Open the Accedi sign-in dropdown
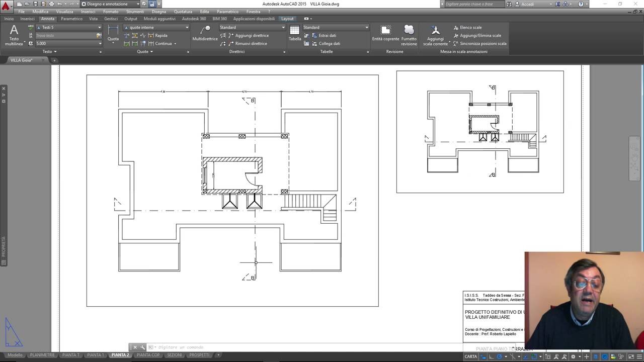The image size is (644, 362). (534, 4)
